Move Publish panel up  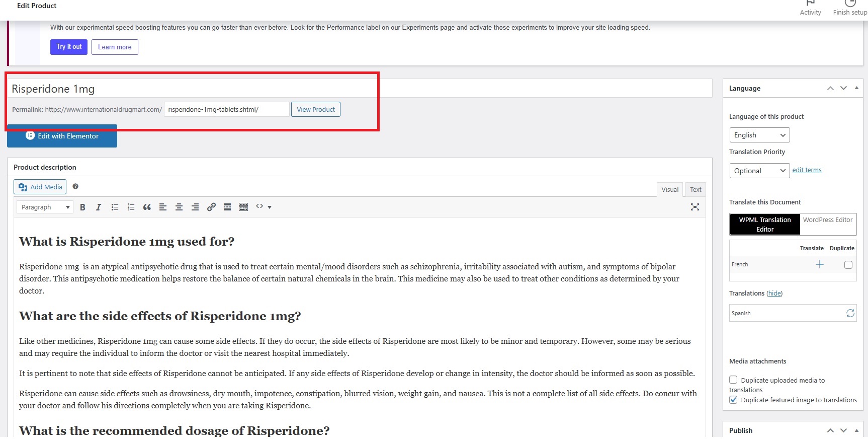click(830, 430)
